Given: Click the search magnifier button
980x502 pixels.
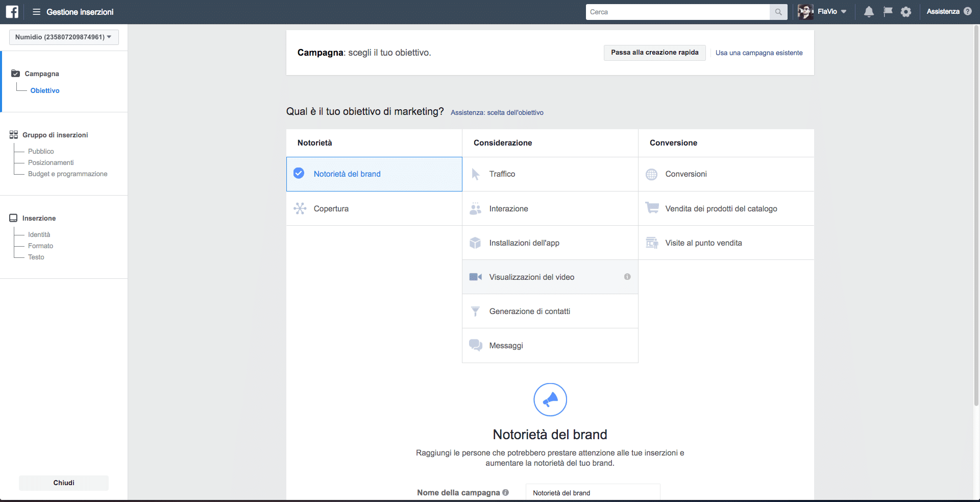Looking at the screenshot, I should pyautogui.click(x=778, y=12).
